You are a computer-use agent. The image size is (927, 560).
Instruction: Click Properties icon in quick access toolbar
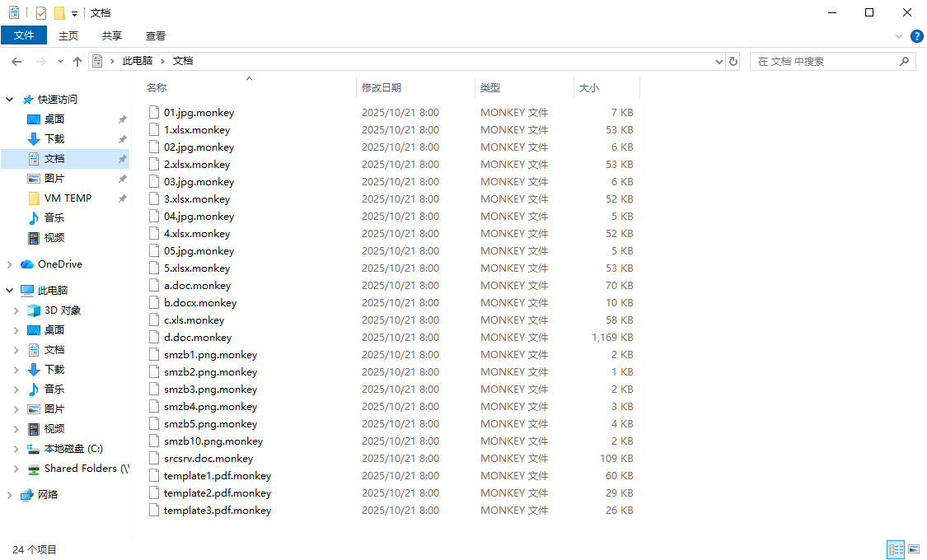[x=41, y=13]
